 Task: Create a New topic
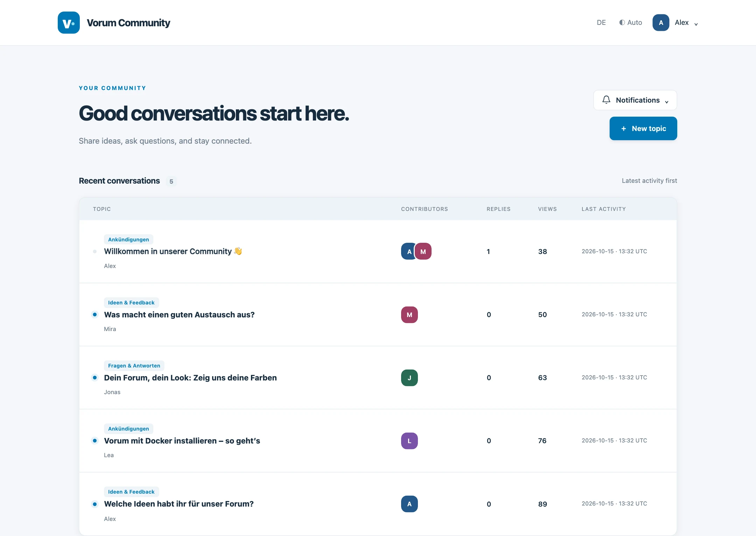pos(643,129)
